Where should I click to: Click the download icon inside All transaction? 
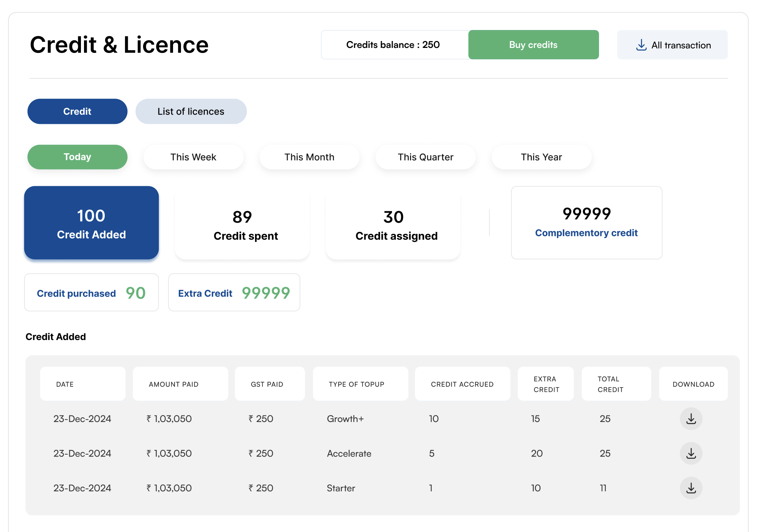point(641,44)
